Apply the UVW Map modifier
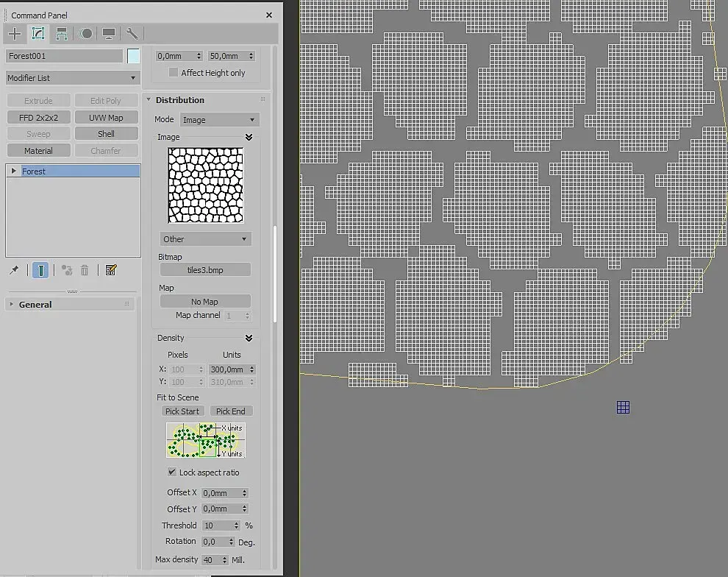 click(x=106, y=117)
